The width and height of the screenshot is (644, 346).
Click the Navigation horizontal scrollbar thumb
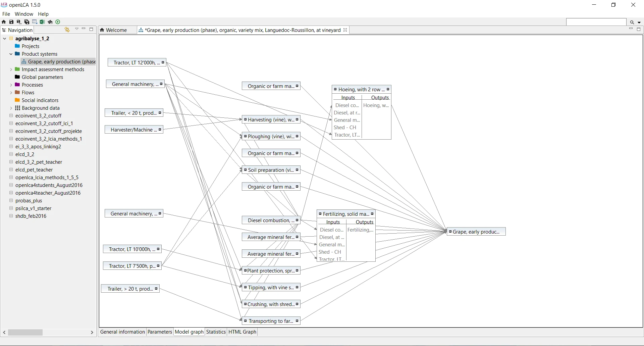(25, 333)
